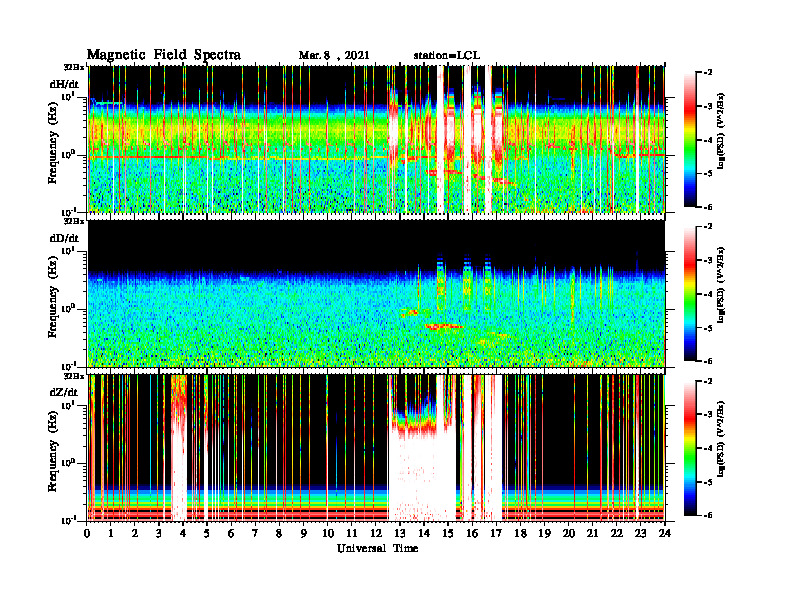Select the date "Mar. 8 , 2021"
Screen dimensions: 792x612
(x=334, y=55)
